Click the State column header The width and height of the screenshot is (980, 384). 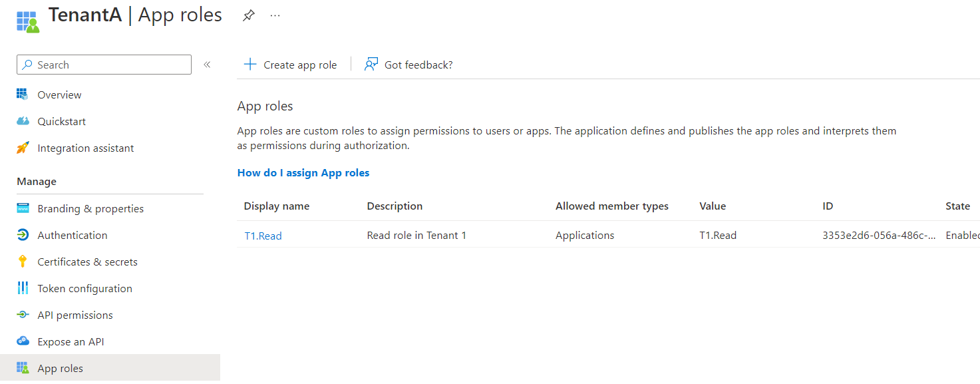[957, 206]
